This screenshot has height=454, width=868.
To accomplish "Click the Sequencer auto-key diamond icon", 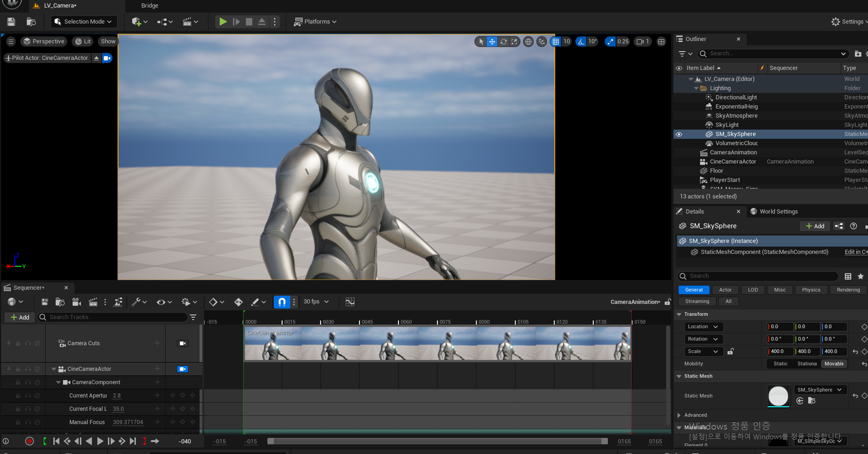I will [238, 302].
